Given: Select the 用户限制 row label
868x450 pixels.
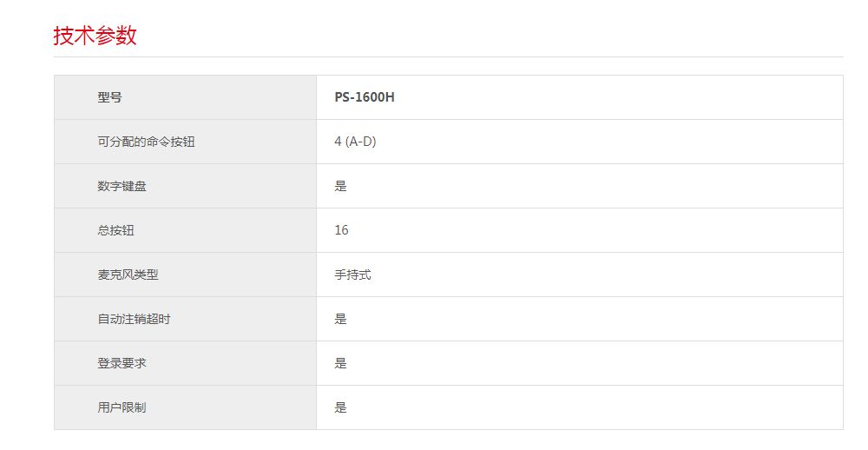Looking at the screenshot, I should 122,407.
